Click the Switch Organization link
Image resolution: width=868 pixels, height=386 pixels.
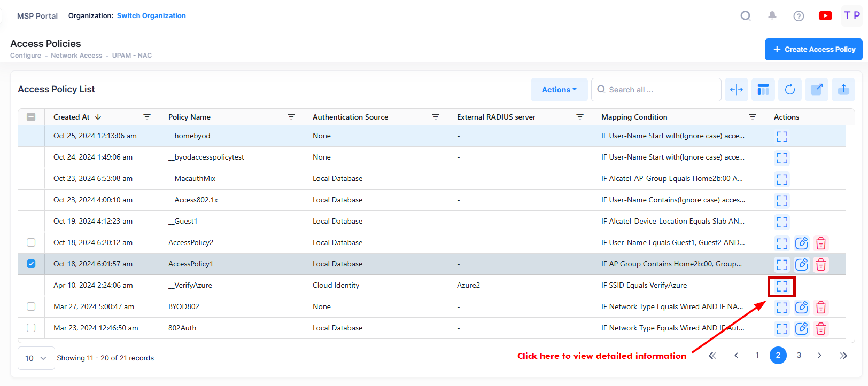[x=151, y=16]
